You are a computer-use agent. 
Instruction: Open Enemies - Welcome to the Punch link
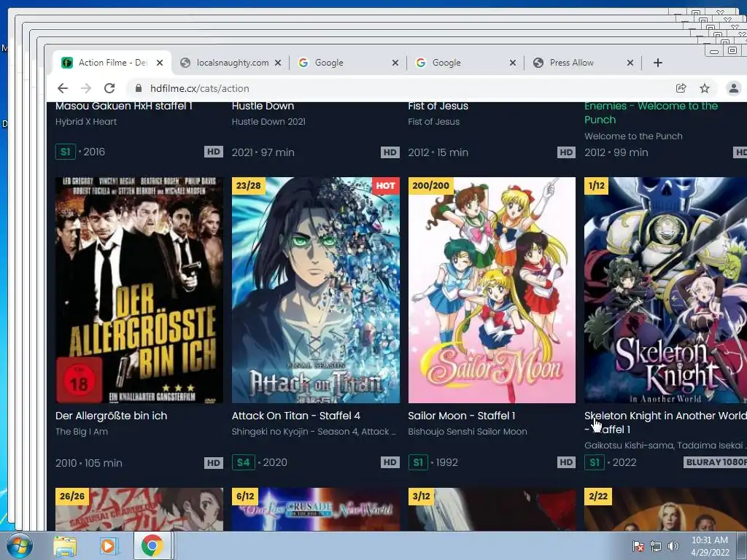(651, 113)
